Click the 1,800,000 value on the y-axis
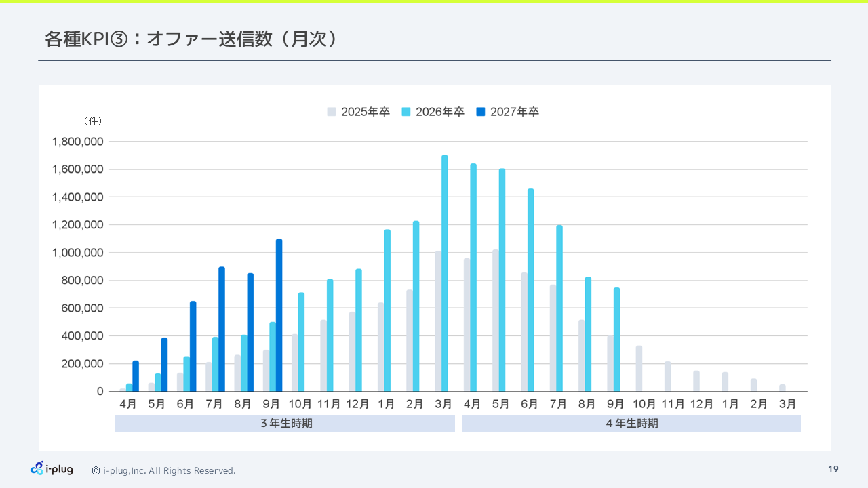 79,141
